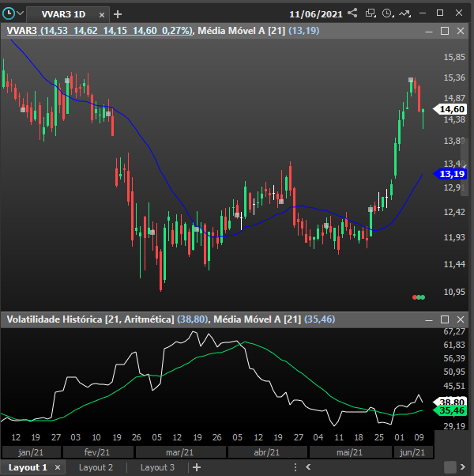
Task: Open the detach window icon dropdown
Action: pos(371,13)
